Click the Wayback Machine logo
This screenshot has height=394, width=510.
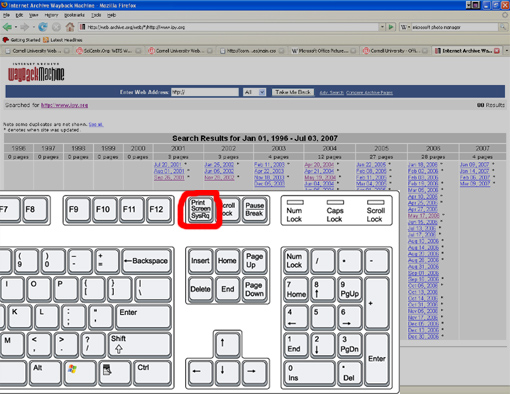(36, 72)
